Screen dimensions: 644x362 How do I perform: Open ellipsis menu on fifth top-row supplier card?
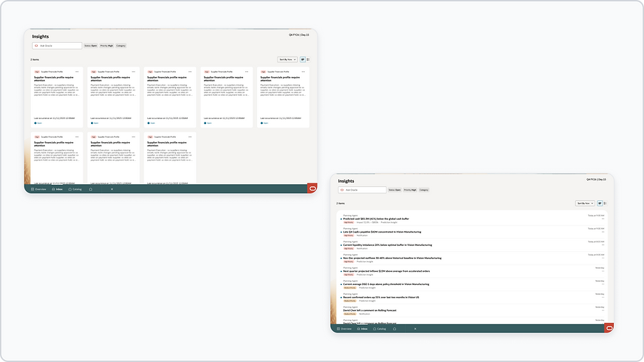[303, 72]
